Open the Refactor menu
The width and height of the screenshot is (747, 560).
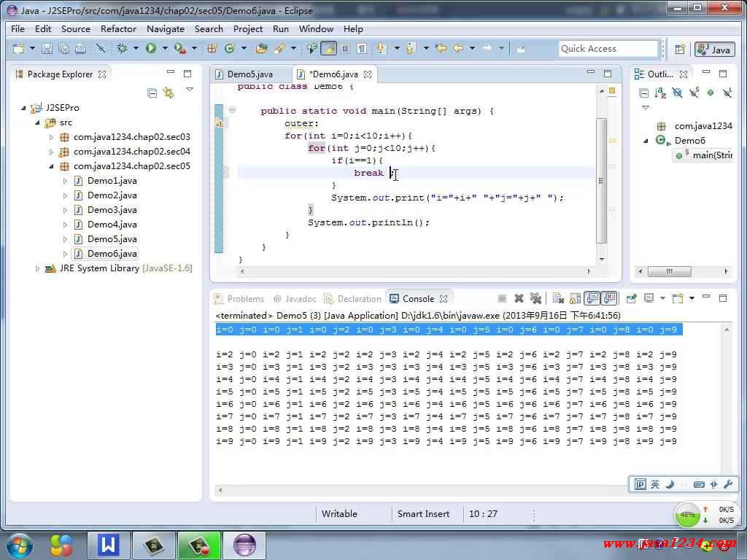click(x=119, y=29)
